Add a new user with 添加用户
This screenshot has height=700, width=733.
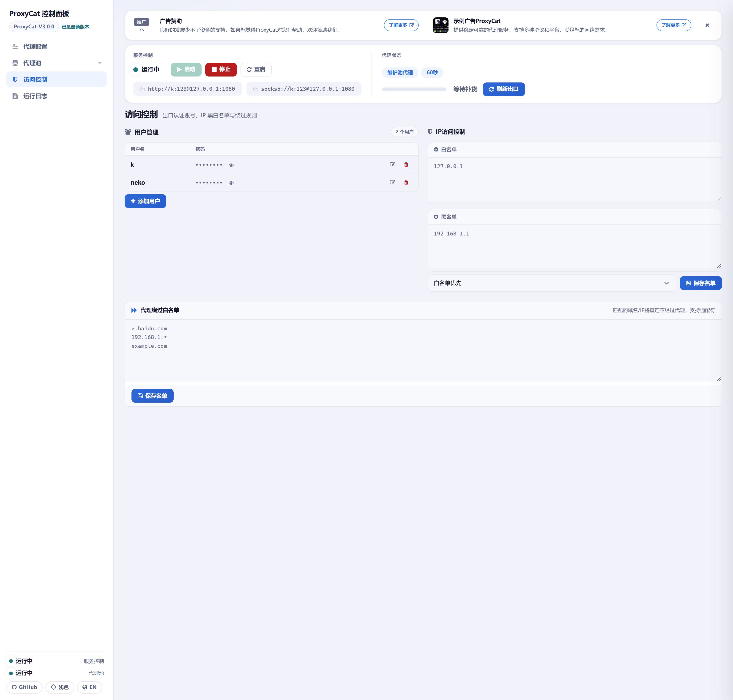(145, 201)
